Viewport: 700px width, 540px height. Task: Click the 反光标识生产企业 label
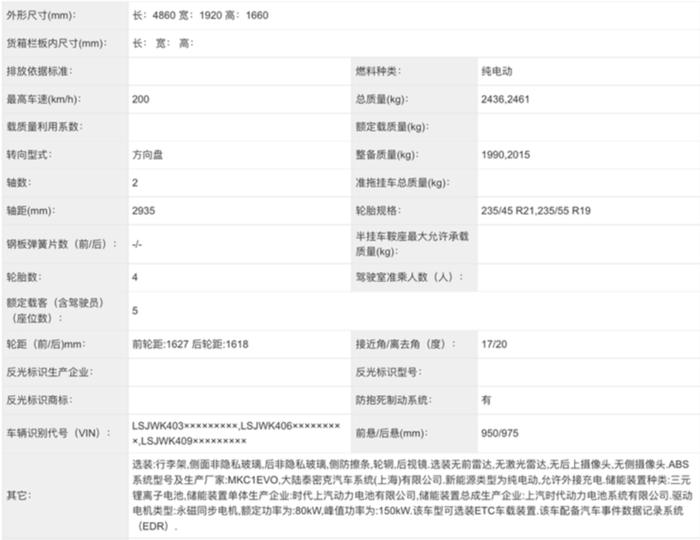pyautogui.click(x=49, y=372)
